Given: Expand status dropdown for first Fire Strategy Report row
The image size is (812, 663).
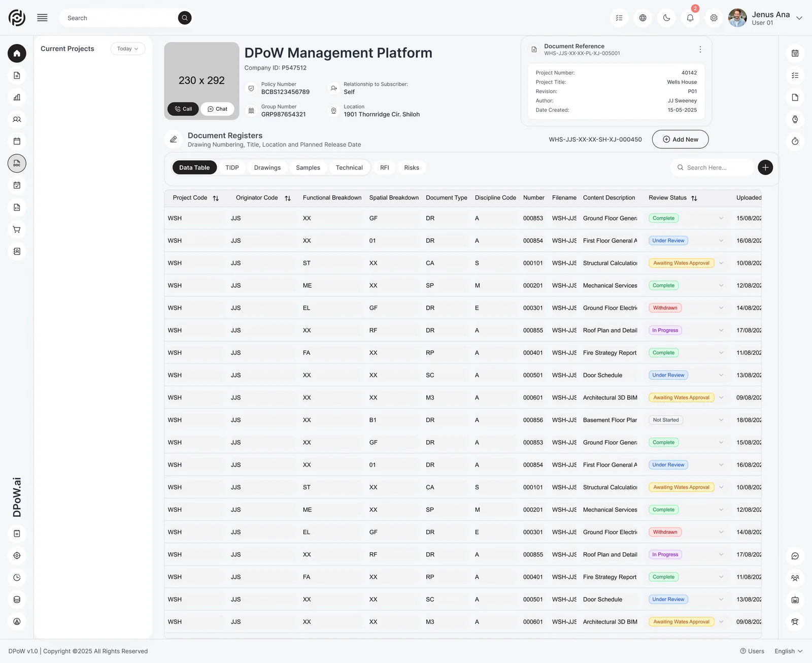Looking at the screenshot, I should [x=721, y=353].
